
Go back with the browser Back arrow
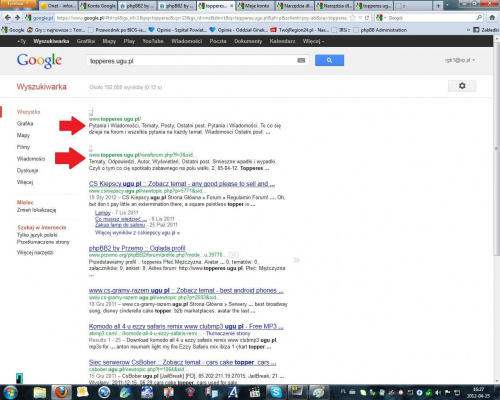pos(8,18)
